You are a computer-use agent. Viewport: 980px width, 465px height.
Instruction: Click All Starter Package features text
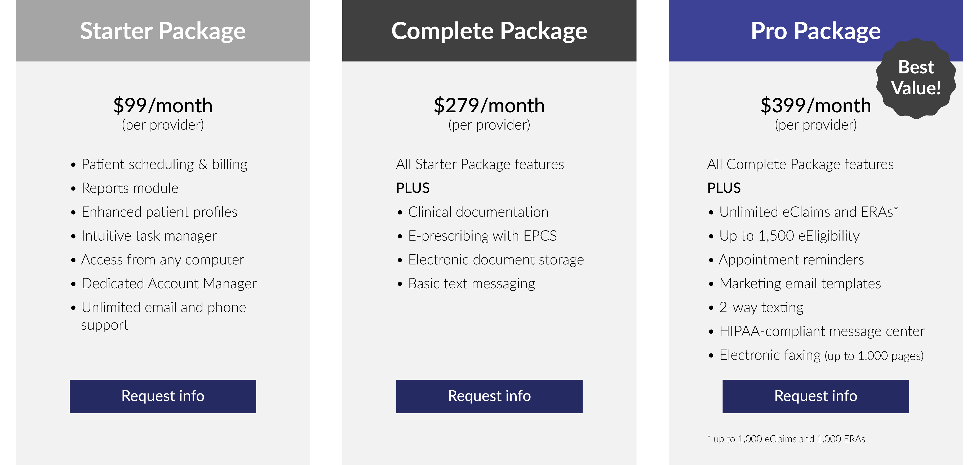click(480, 164)
